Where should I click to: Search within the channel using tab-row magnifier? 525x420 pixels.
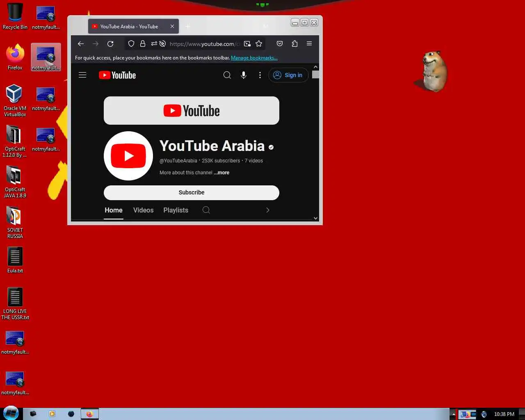point(206,210)
